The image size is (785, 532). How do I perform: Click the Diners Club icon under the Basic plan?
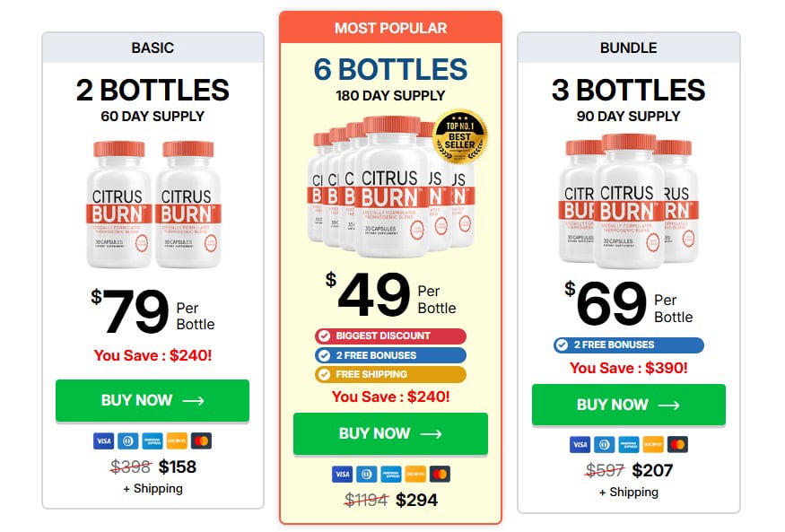tap(127, 440)
